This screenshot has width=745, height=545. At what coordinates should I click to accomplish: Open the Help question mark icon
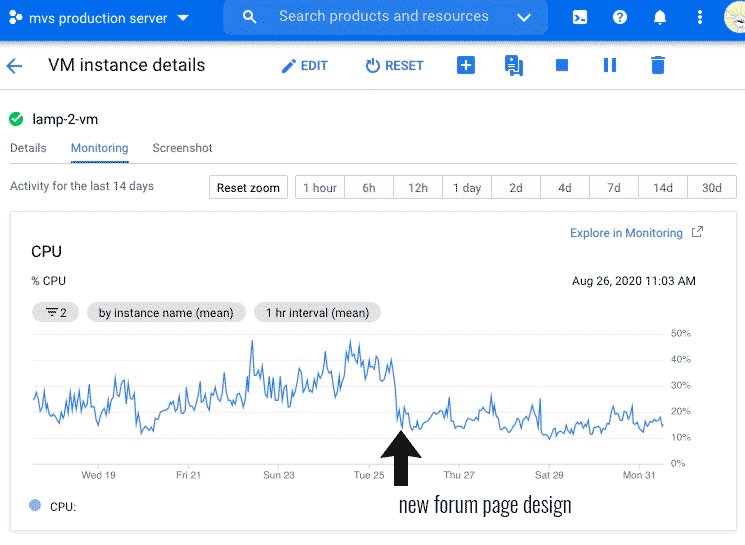[620, 18]
